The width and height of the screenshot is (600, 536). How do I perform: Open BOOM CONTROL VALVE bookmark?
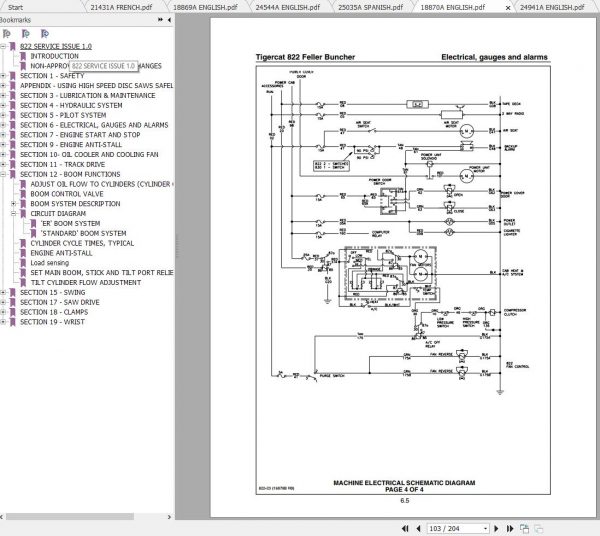click(67, 194)
